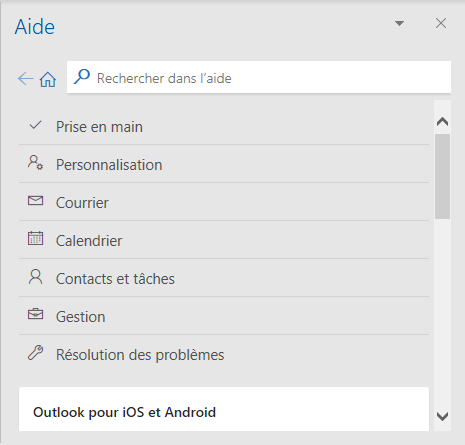Go to the Help home icon

click(48, 79)
